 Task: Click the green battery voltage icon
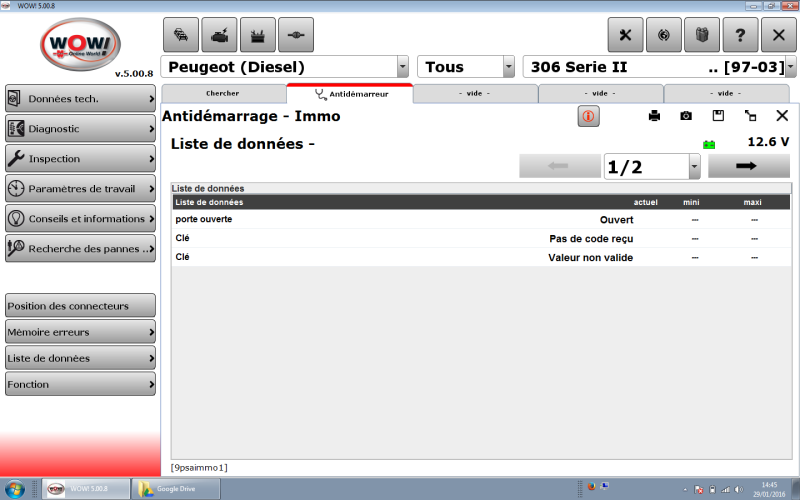point(709,145)
